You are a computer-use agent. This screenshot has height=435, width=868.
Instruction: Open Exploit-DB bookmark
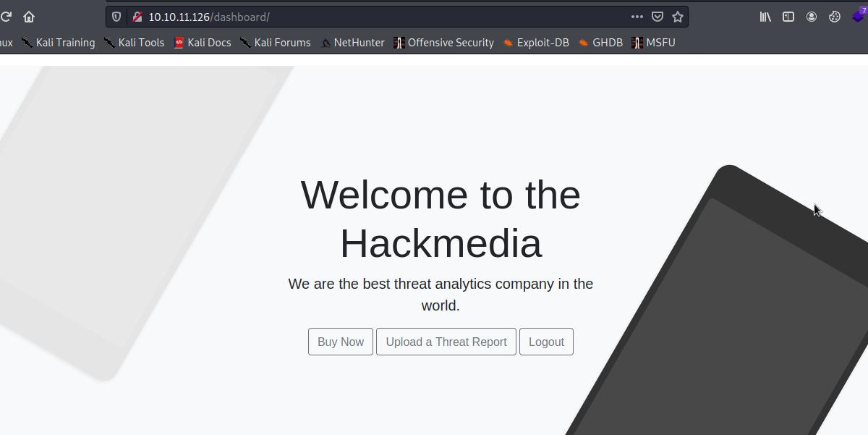click(x=535, y=43)
